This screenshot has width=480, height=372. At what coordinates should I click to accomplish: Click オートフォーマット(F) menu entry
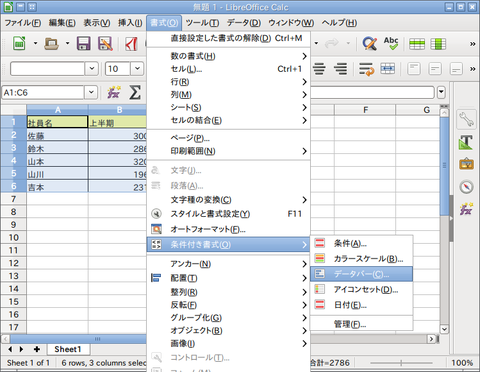[x=229, y=229]
